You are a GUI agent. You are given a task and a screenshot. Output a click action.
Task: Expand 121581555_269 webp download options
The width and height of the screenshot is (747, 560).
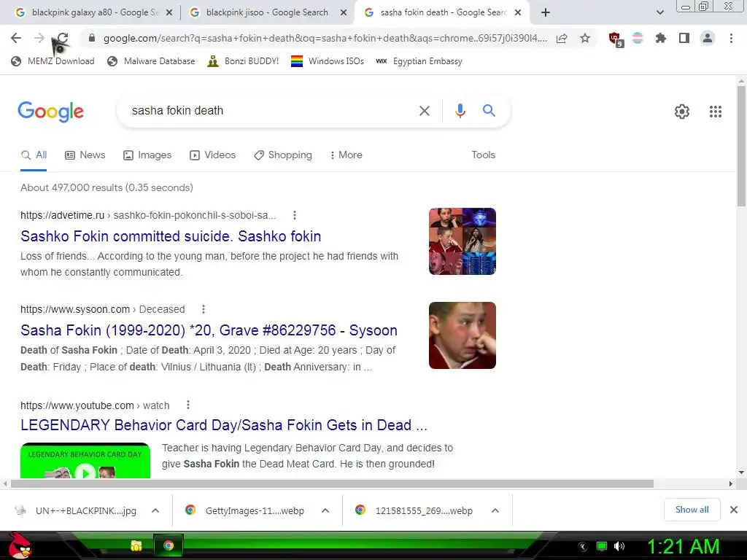pos(495,510)
